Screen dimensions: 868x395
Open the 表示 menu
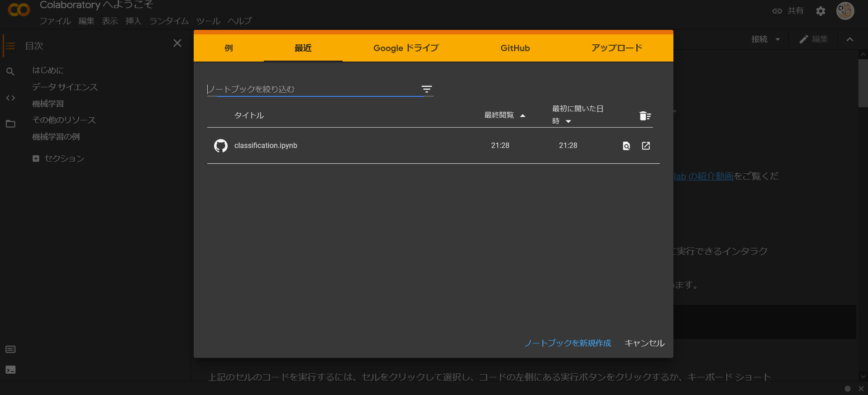coord(110,21)
